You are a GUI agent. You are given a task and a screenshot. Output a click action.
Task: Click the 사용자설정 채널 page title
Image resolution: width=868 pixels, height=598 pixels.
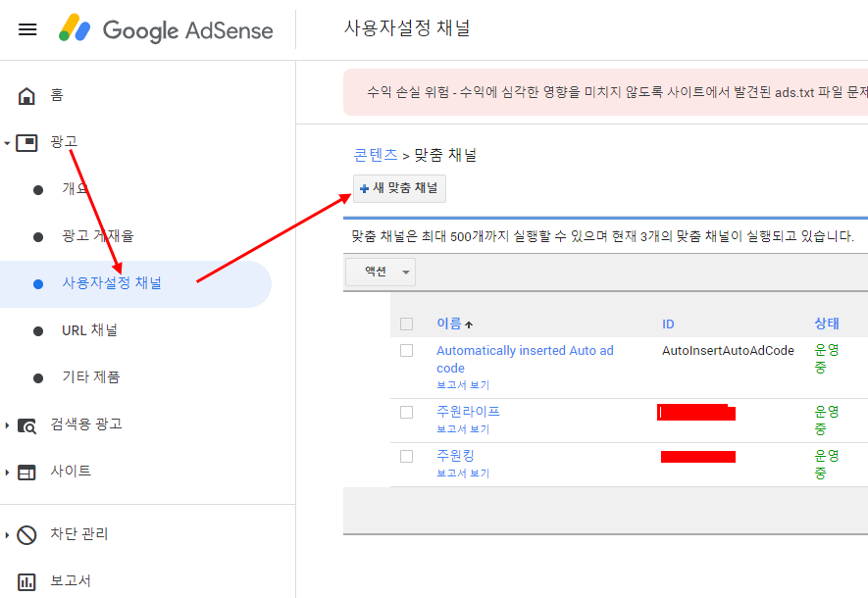[407, 27]
